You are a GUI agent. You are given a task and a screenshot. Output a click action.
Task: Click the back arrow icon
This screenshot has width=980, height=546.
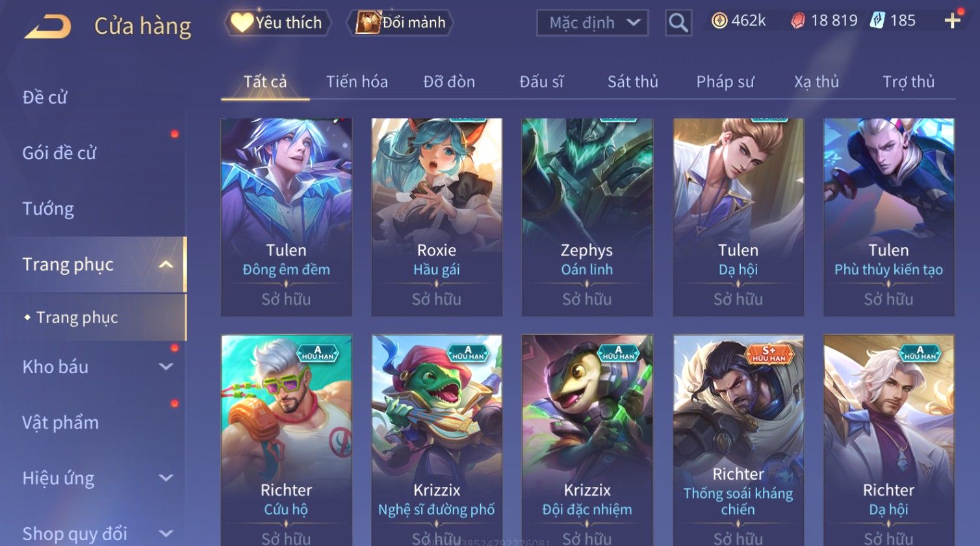(48, 27)
